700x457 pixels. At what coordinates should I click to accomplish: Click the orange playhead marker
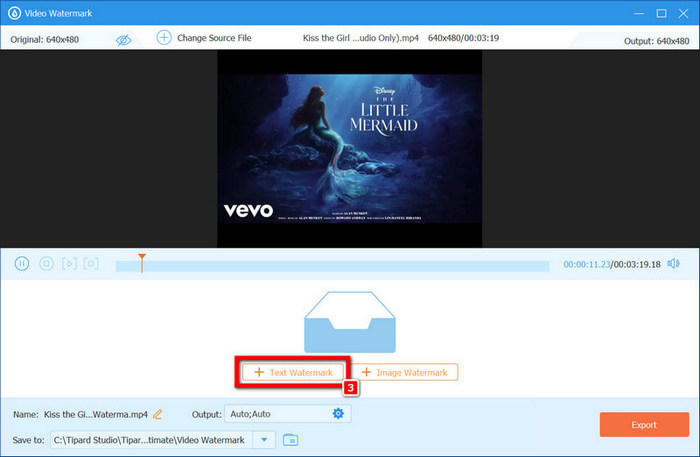(x=142, y=262)
